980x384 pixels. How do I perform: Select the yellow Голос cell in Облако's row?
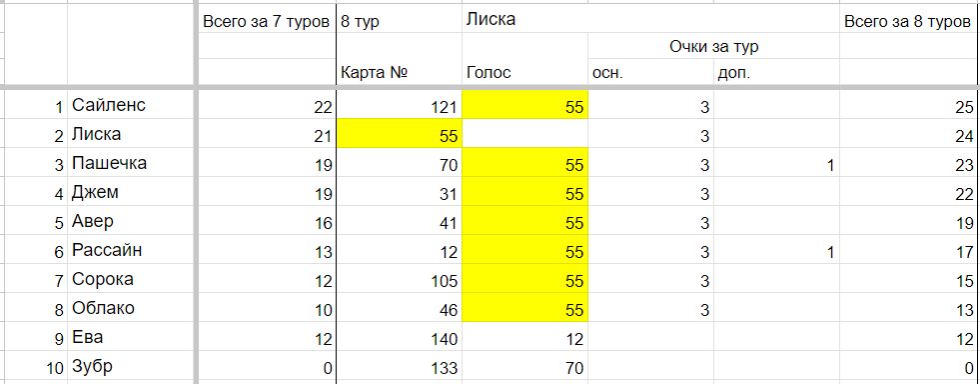coord(524,308)
